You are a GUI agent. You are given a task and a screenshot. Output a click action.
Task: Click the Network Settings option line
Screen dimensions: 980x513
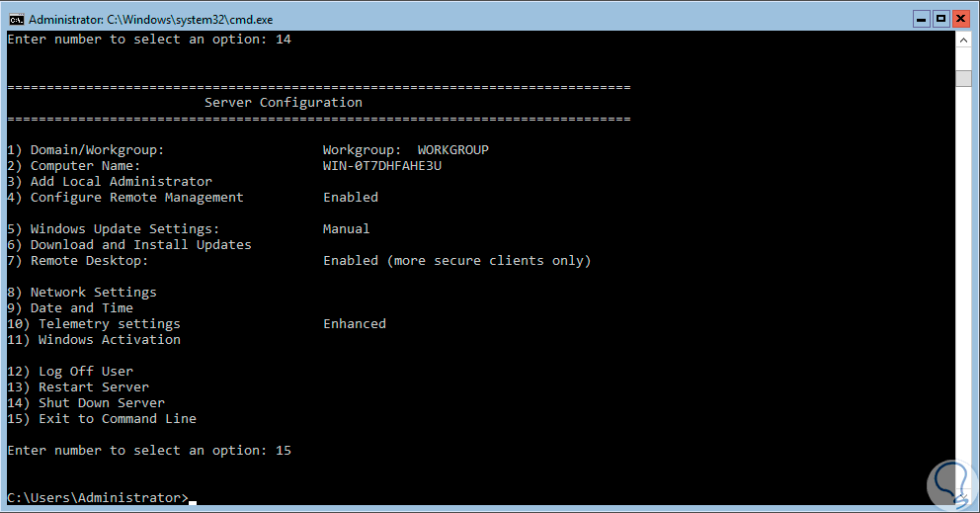(x=81, y=293)
